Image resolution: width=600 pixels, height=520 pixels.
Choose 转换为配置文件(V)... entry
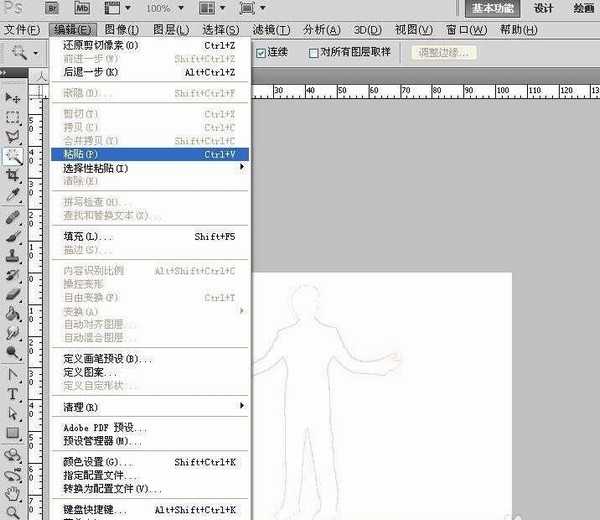(150, 489)
